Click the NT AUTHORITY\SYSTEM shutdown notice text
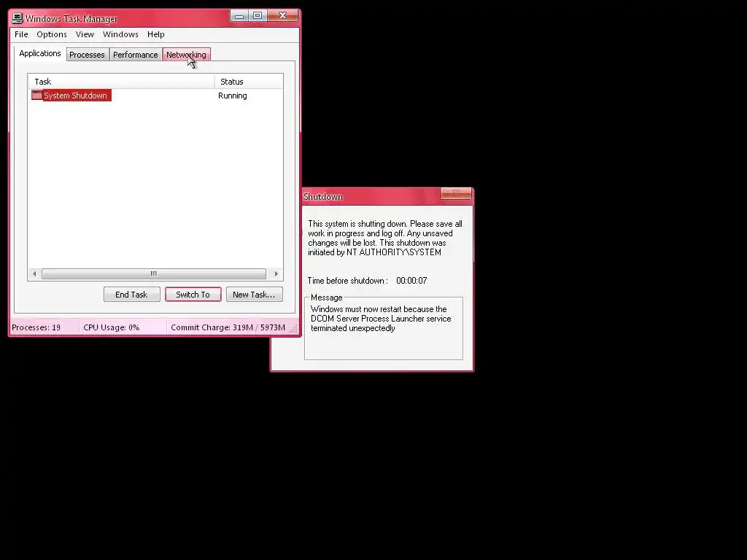This screenshot has width=747, height=560. pos(385,238)
